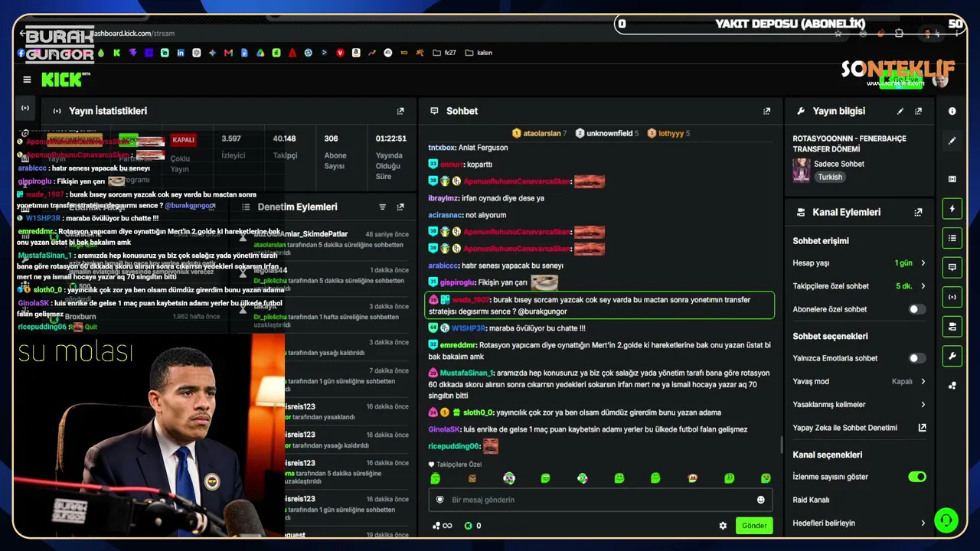The width and height of the screenshot is (980, 551).
Task: Click the Turkish language tag
Action: click(829, 177)
